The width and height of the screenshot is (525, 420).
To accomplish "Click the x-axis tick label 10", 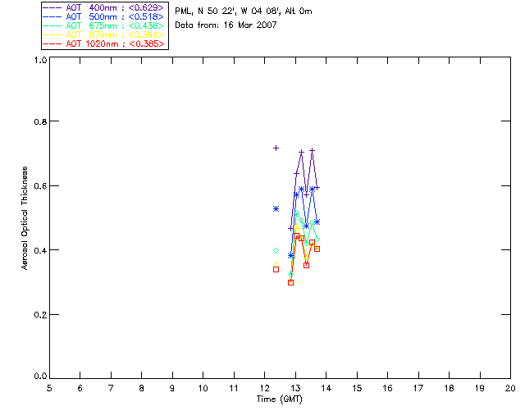I will click(203, 388).
